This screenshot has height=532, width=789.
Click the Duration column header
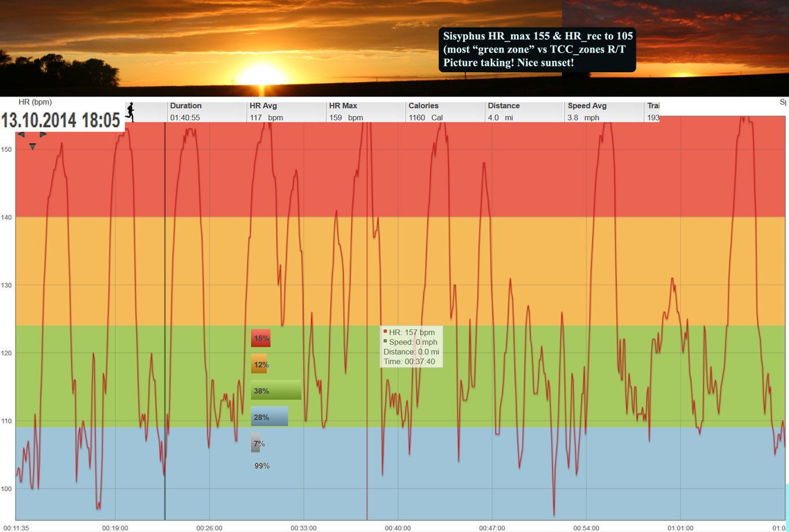tap(185, 106)
